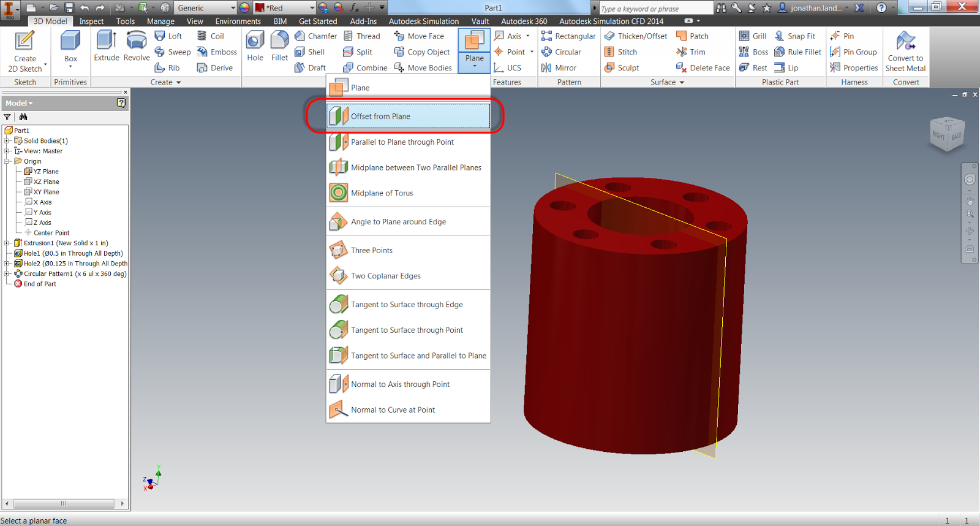980x526 pixels.
Task: Choose Three Points plane option
Action: [x=408, y=250]
